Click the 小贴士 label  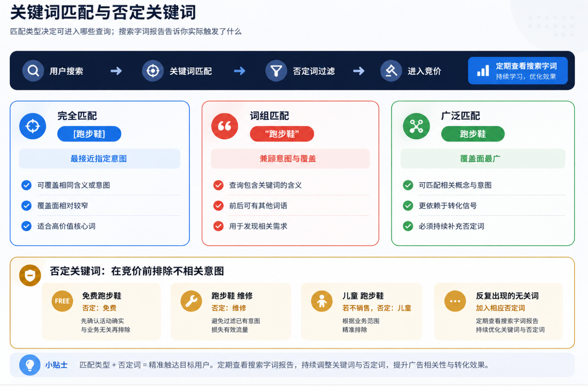pos(56,365)
